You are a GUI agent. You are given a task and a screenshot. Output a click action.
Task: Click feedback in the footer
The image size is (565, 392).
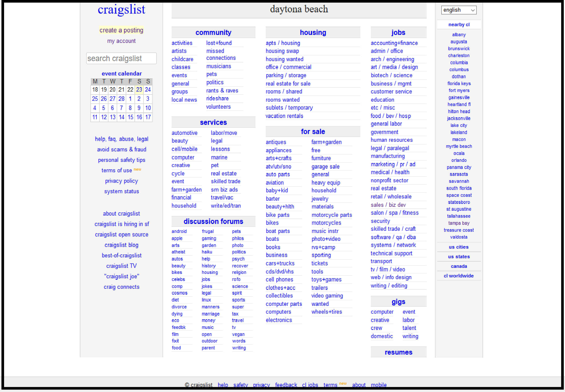(286, 385)
